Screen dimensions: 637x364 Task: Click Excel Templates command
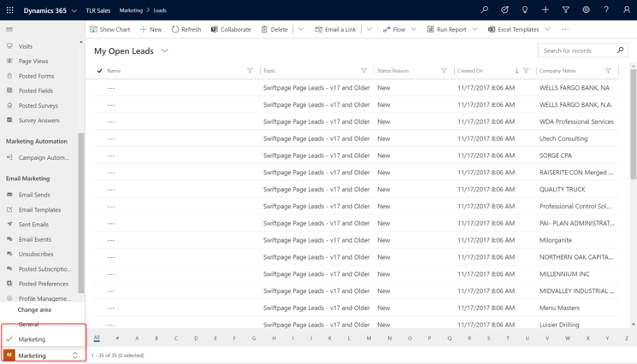[x=514, y=29]
